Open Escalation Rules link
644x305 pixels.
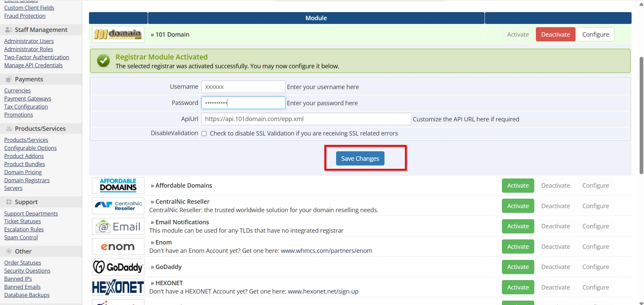point(24,229)
